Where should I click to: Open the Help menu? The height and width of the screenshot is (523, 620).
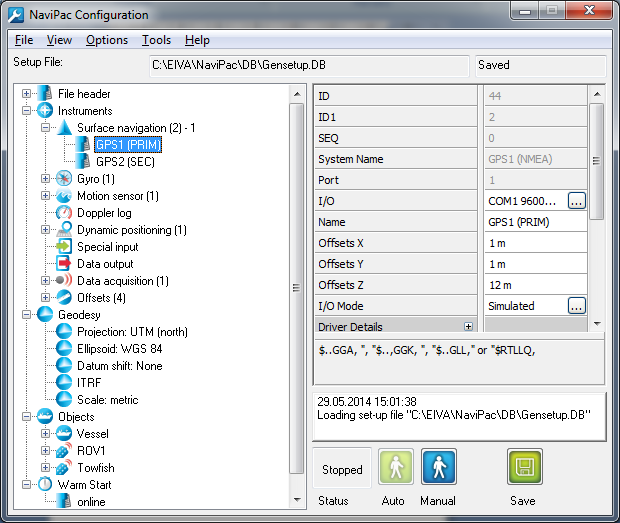coord(197,40)
